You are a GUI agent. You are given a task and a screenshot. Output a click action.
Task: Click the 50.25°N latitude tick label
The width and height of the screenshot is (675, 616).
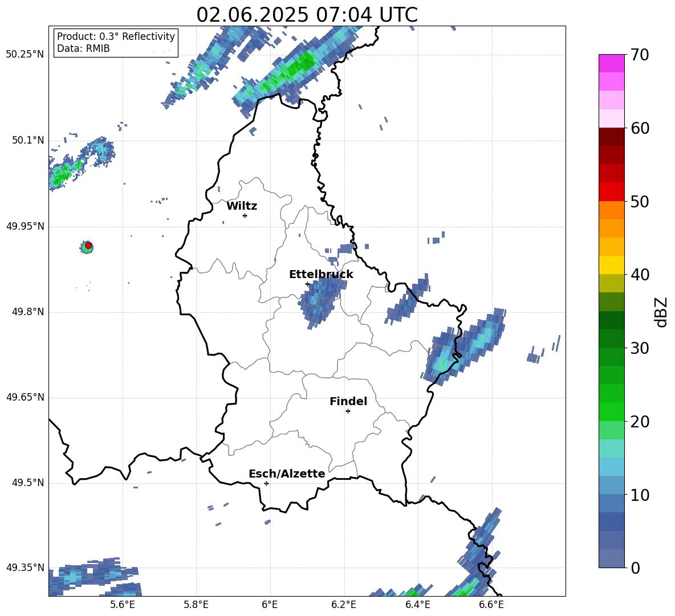click(x=25, y=55)
